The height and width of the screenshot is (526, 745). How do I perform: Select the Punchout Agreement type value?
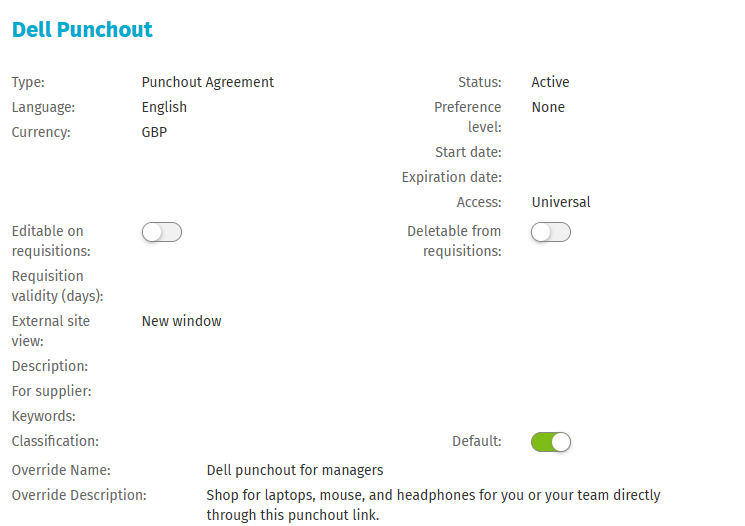(x=208, y=82)
